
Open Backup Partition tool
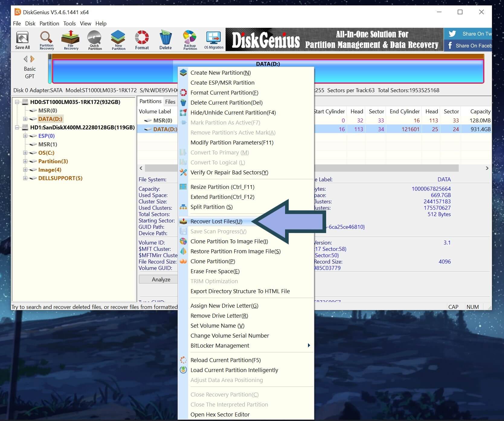click(x=190, y=40)
